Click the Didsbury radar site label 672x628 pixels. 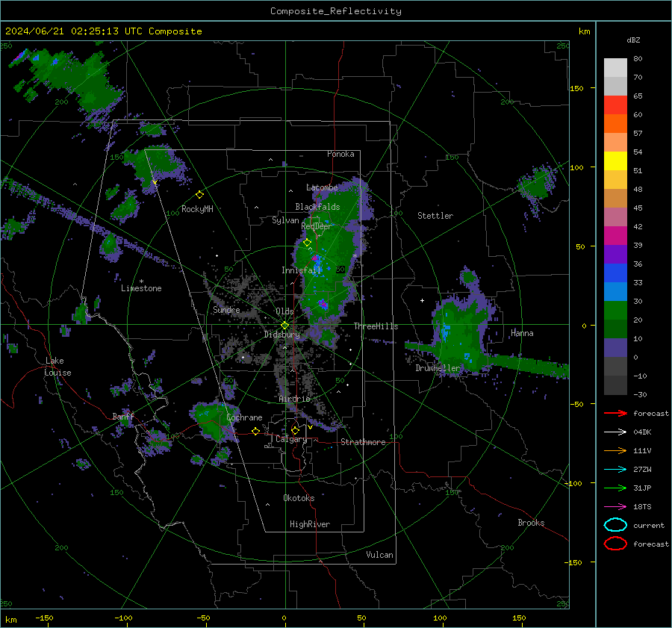(281, 335)
